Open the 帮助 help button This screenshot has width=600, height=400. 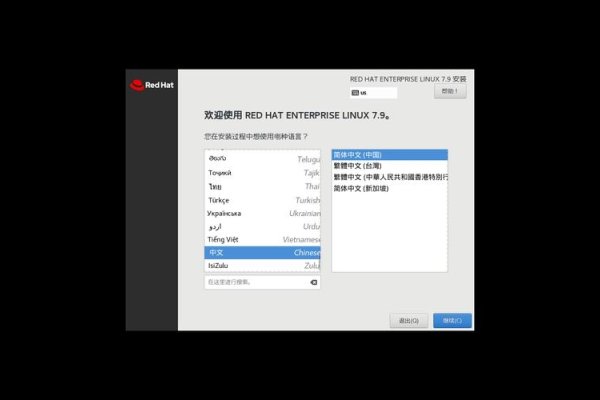pos(450,91)
